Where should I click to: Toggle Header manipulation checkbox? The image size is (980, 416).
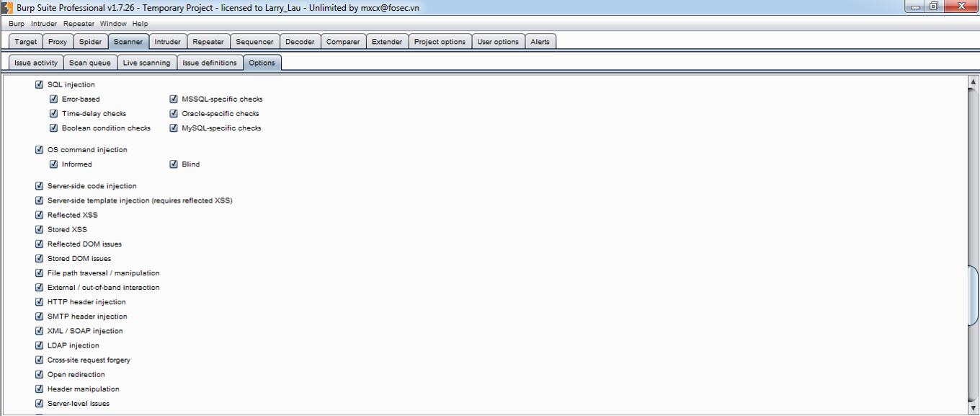tap(40, 389)
